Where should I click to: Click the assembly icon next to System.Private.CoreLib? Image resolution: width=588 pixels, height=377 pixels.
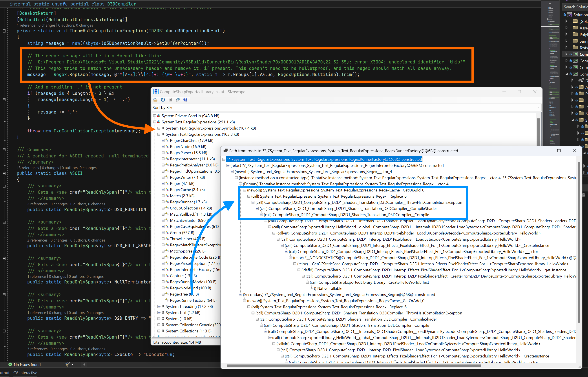click(158, 115)
